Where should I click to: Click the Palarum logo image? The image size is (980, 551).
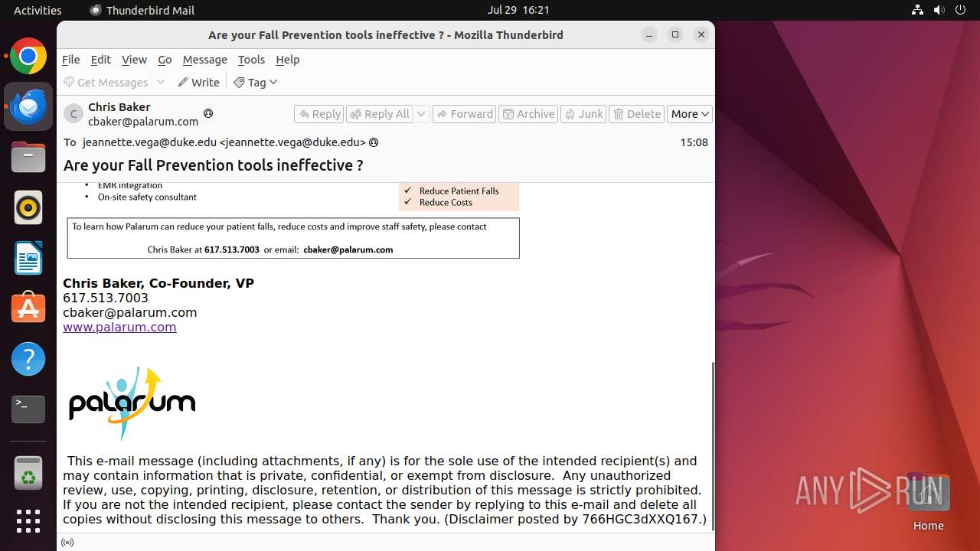pyautogui.click(x=132, y=403)
